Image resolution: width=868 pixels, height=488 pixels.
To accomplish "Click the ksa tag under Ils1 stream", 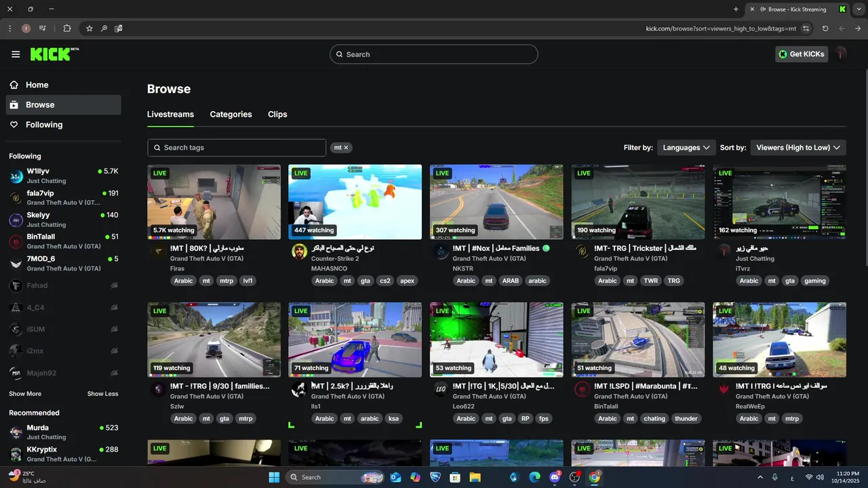I will point(393,419).
